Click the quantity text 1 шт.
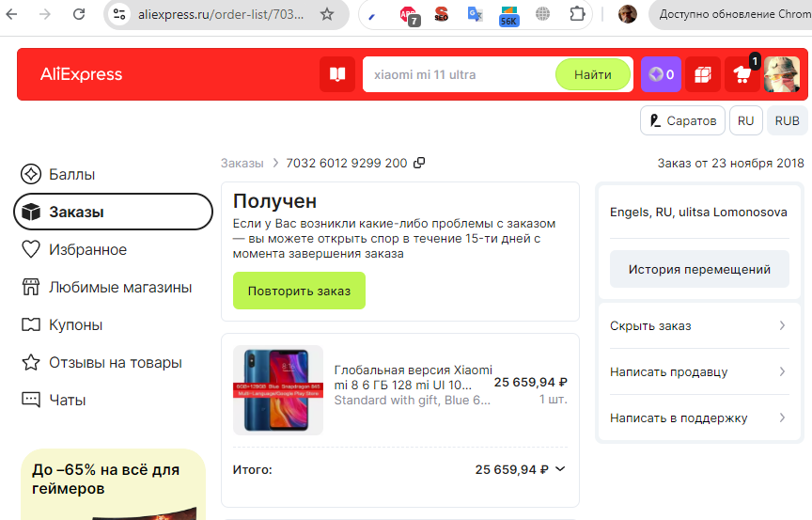Viewport: 812px width, 520px height. [x=553, y=400]
